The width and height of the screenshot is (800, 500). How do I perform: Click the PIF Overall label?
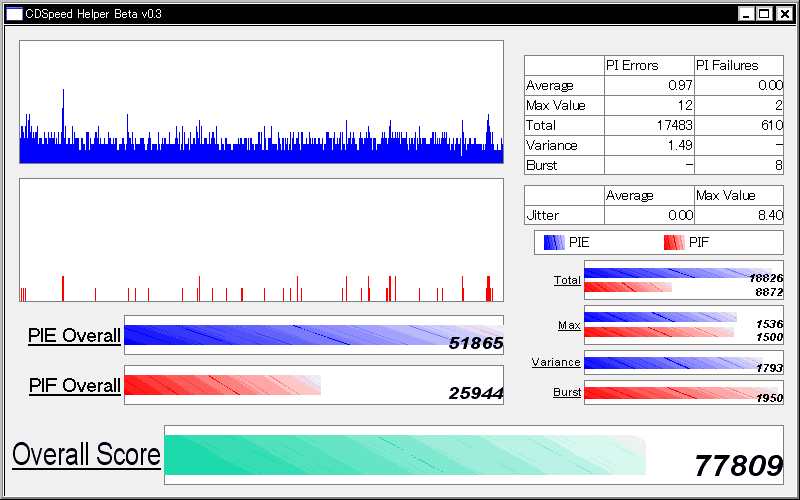(75, 385)
